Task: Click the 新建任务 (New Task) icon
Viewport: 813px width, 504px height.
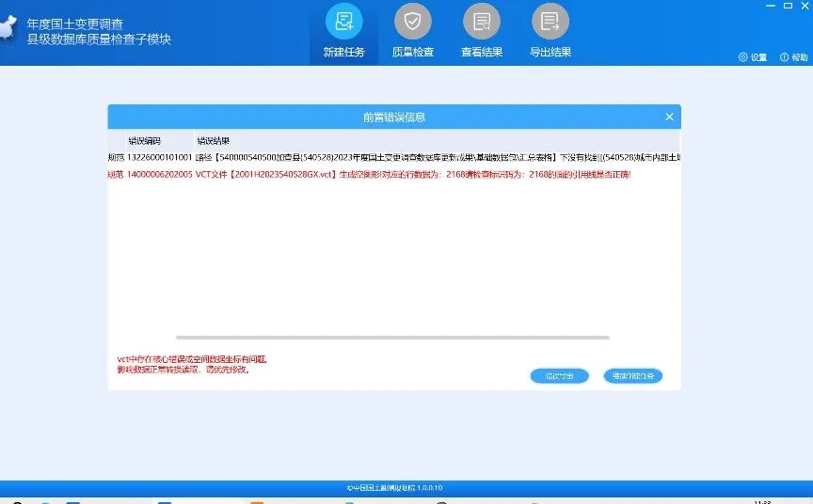Action: pos(343,22)
